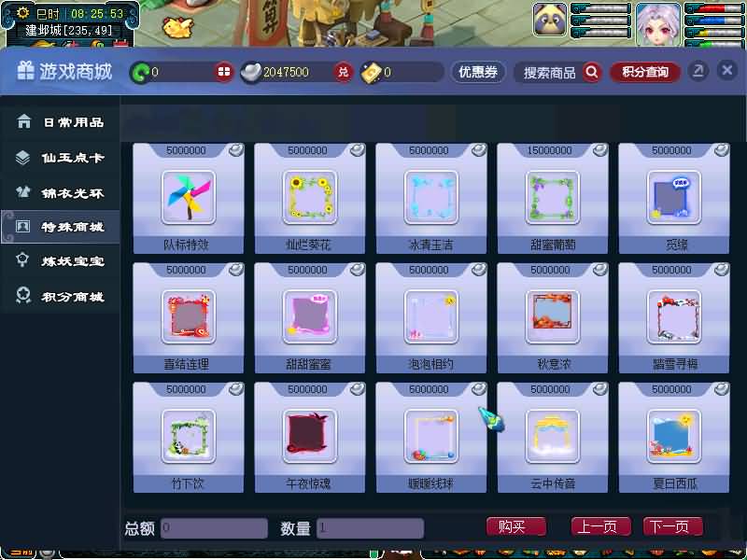Image resolution: width=747 pixels, height=560 pixels.
Task: Choose the 甜蜜葡萄 grape frame
Action: pos(552,198)
